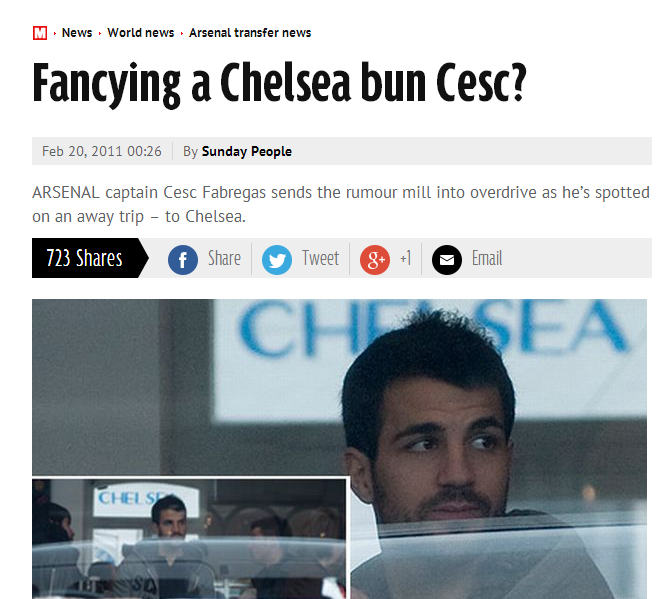
Task: Click the Tweet text button
Action: point(320,258)
